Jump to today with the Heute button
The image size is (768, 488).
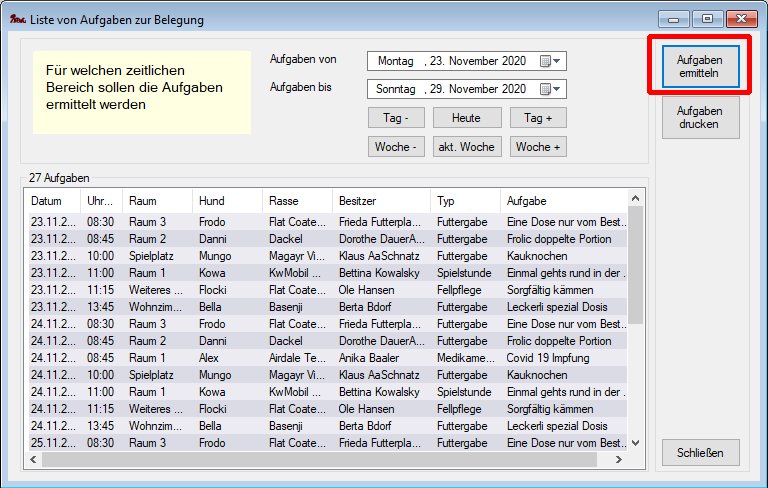pyautogui.click(x=466, y=118)
